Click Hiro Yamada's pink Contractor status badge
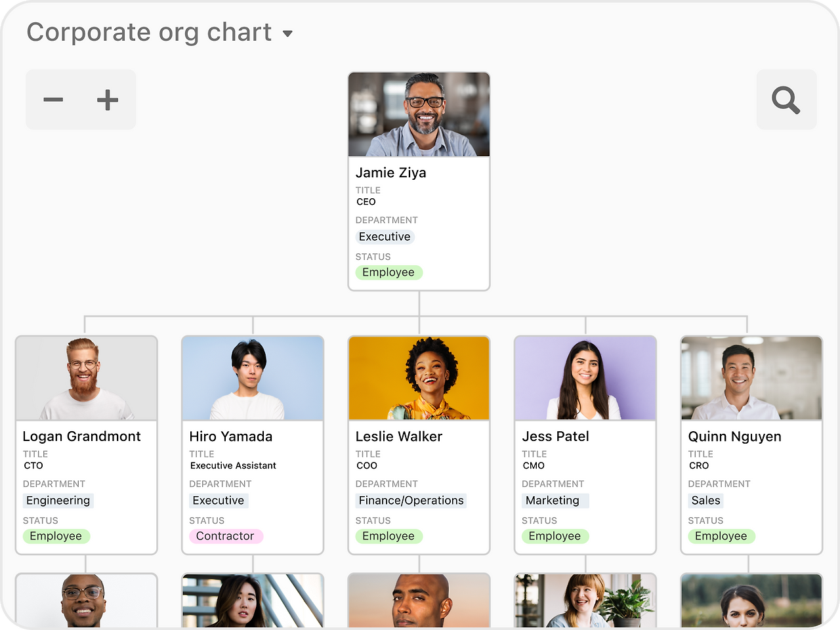The width and height of the screenshot is (840, 630). pyautogui.click(x=226, y=536)
